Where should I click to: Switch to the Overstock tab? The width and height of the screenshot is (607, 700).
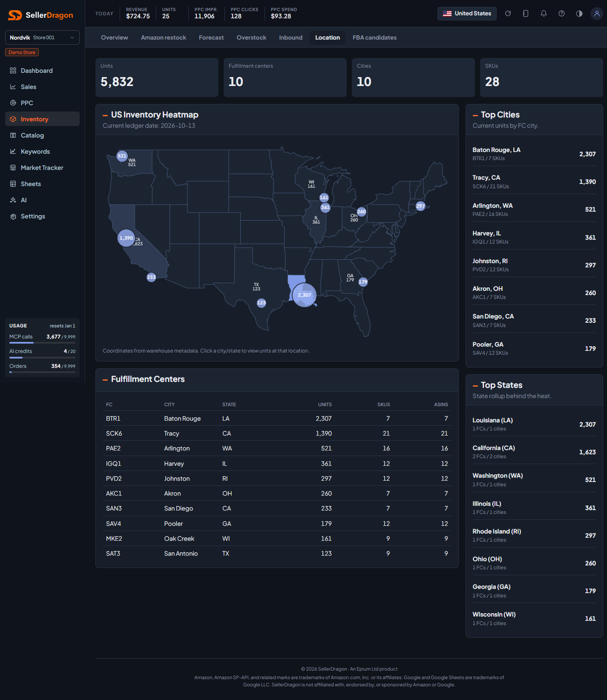coord(251,37)
